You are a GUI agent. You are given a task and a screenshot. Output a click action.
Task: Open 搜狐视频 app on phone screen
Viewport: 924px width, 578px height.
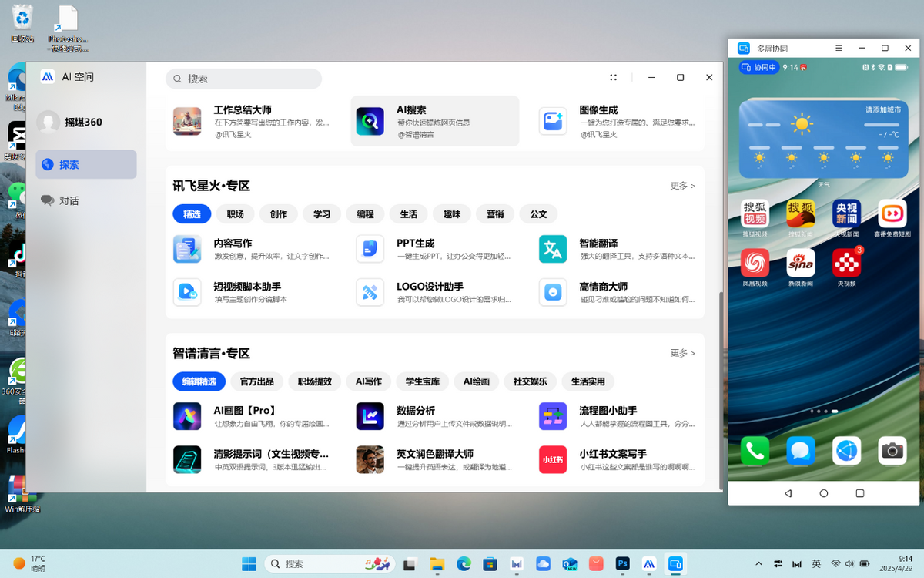[x=755, y=213]
